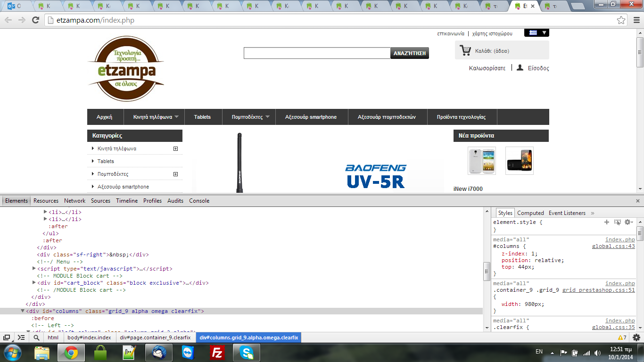Open the black phone thumbnail under Νέα προϊόντα
This screenshot has height=362, width=644.
tap(520, 161)
